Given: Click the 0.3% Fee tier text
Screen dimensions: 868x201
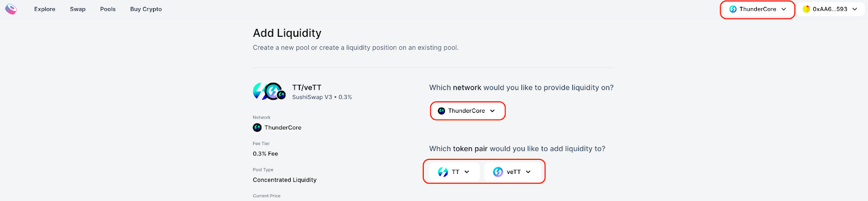Looking at the screenshot, I should click(x=265, y=154).
